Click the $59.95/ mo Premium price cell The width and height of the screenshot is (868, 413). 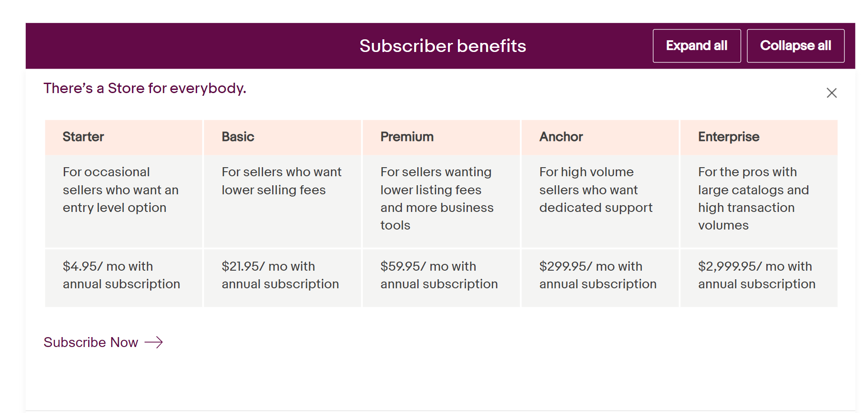click(441, 278)
